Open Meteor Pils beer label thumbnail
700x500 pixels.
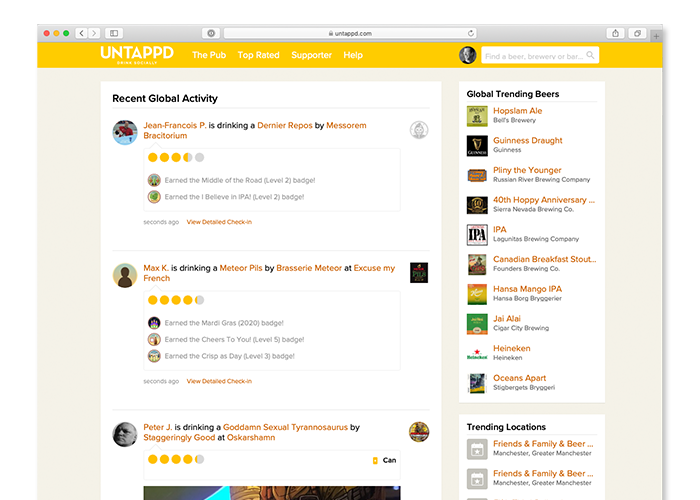coord(419,273)
